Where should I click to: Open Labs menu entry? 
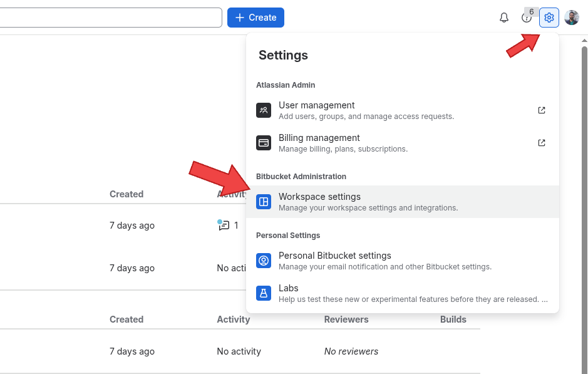click(403, 293)
